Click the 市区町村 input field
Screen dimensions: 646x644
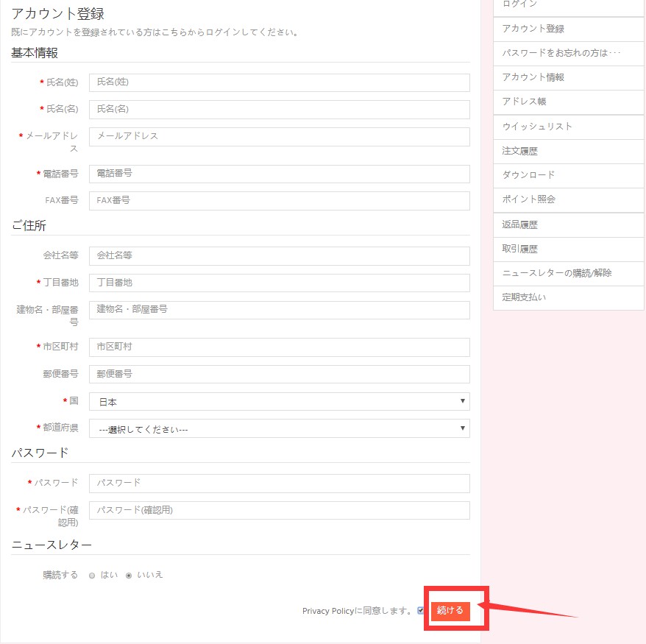(280, 347)
